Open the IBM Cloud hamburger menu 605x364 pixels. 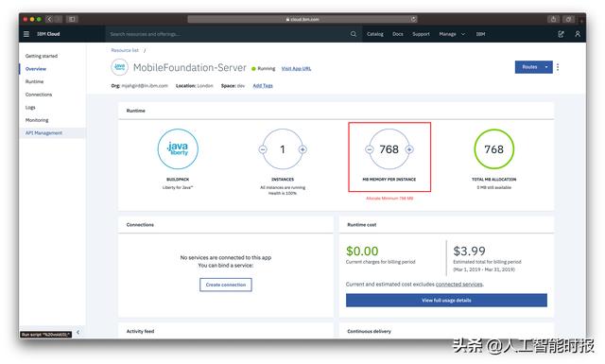(x=26, y=34)
